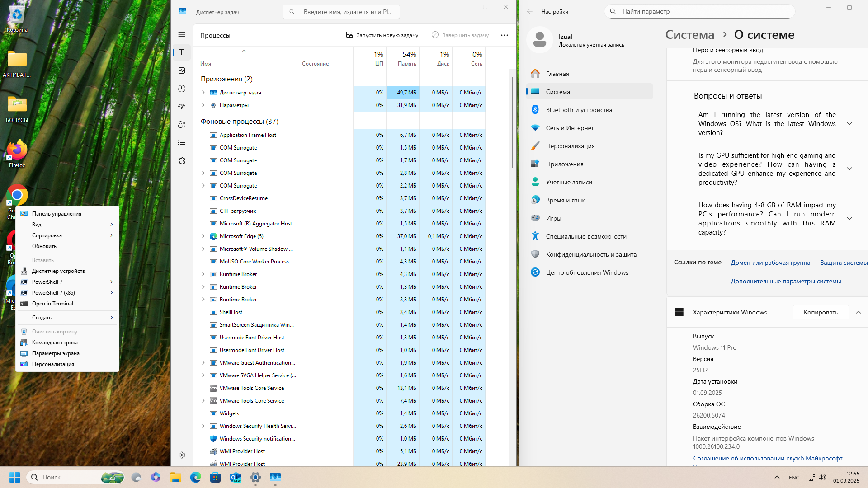Select Processes tab icon in Task Manager sidebar

point(182,52)
